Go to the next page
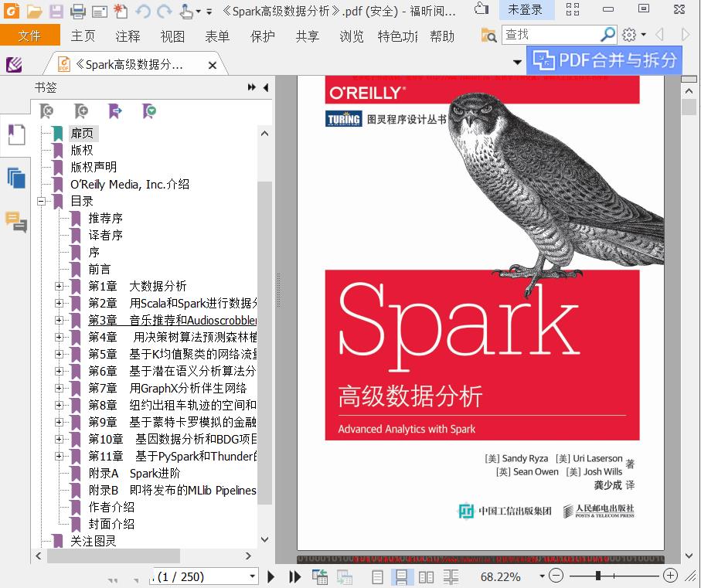701x588 pixels. pyautogui.click(x=271, y=577)
